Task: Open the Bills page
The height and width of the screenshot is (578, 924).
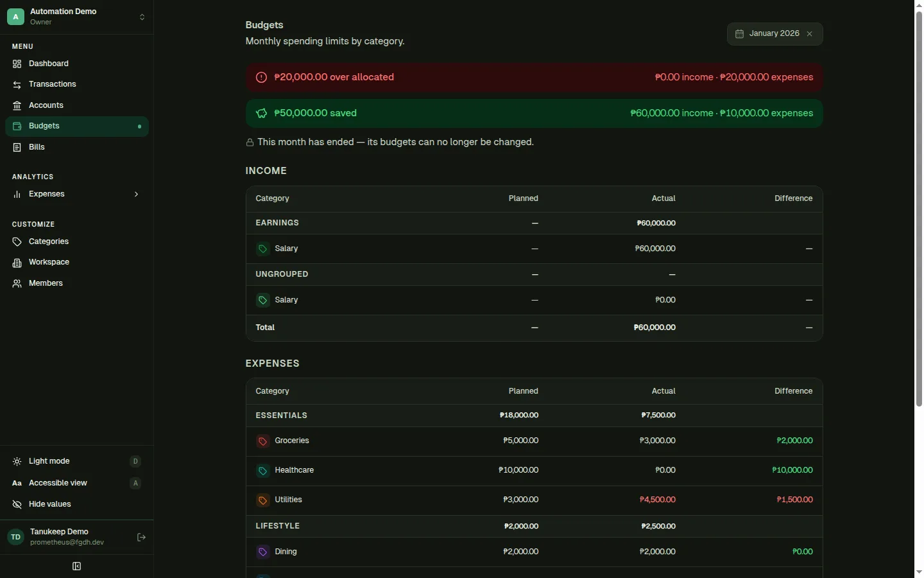Action: coord(76,147)
